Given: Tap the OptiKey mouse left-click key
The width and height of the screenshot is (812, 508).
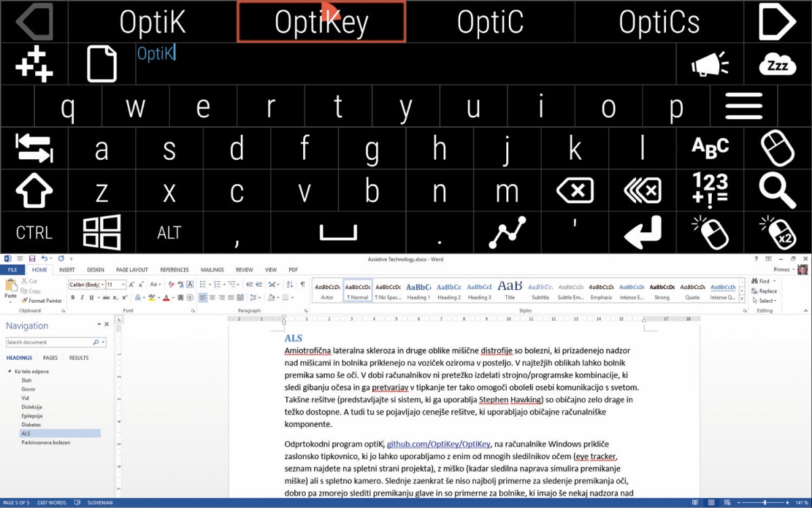Looking at the screenshot, I should click(x=710, y=232).
